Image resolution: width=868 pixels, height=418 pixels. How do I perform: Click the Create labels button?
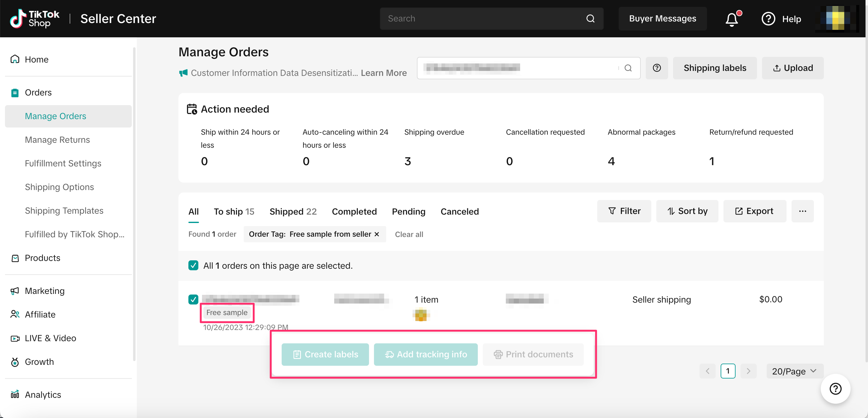(325, 355)
